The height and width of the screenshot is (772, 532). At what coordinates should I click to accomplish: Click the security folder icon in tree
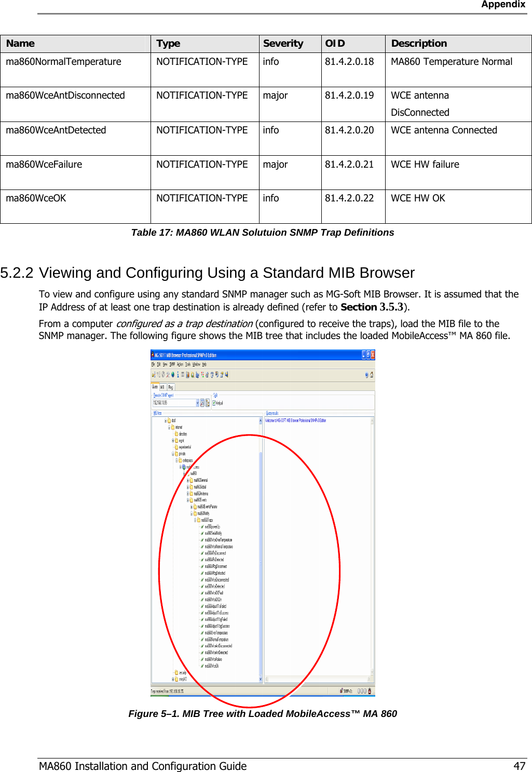(x=176, y=672)
